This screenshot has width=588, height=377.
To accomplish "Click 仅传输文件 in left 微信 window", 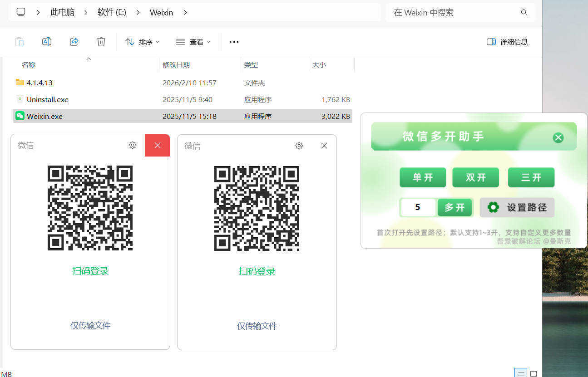I will point(90,325).
